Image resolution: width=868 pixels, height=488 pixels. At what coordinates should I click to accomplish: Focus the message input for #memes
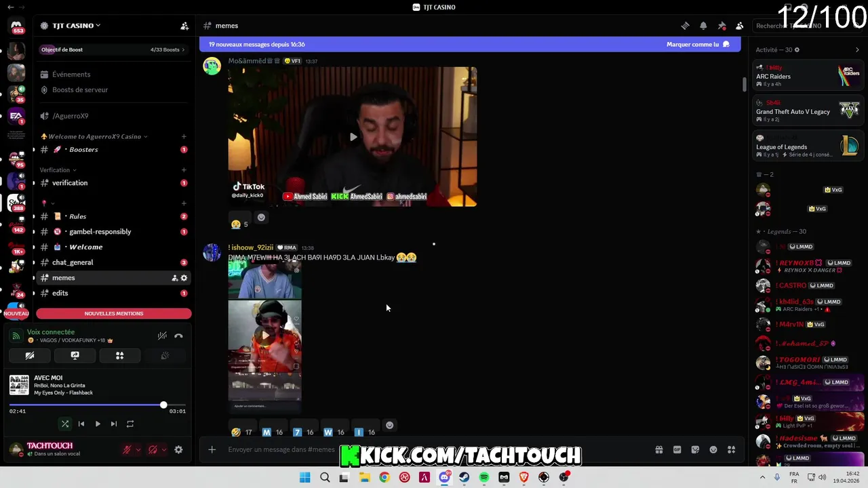click(281, 449)
